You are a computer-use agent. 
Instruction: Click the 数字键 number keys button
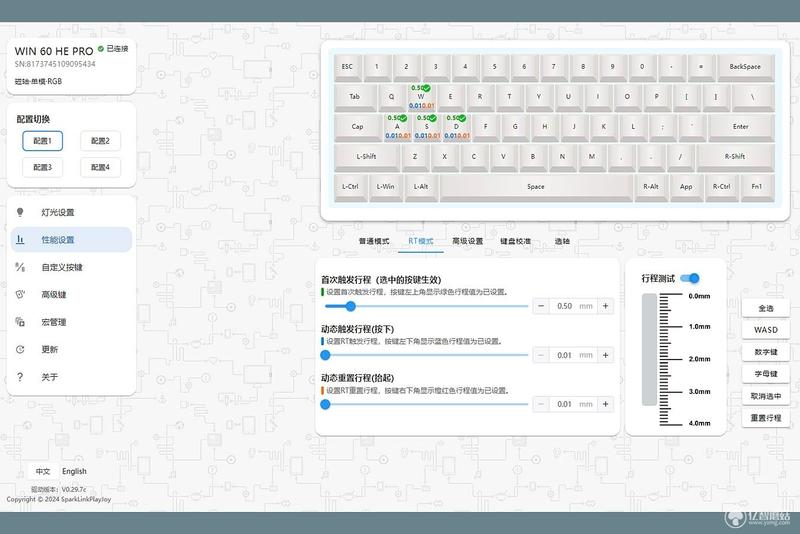tap(766, 352)
